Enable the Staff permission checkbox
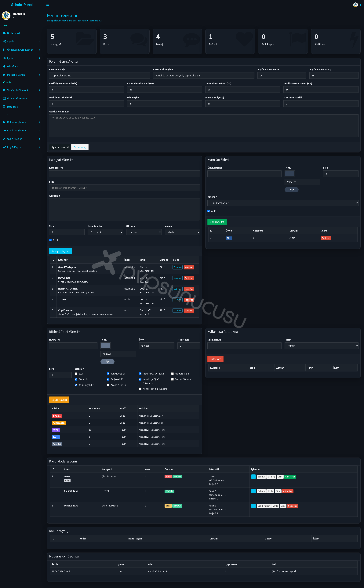The image size is (364, 588). point(76,374)
